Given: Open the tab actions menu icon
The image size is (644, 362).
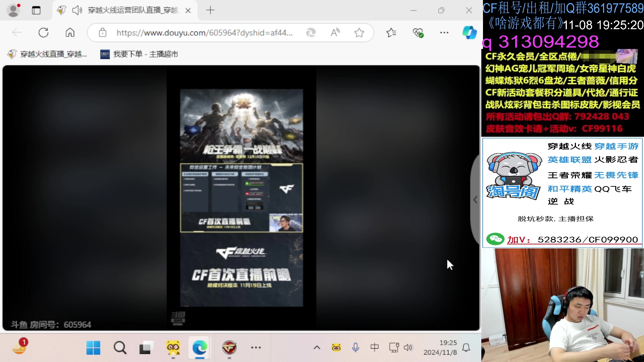Looking at the screenshot, I should tap(36, 10).
